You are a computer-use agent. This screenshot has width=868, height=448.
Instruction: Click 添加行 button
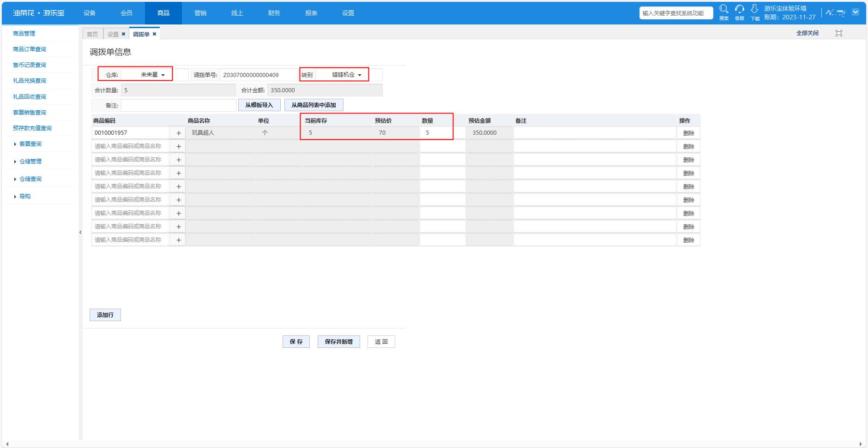pyautogui.click(x=105, y=315)
